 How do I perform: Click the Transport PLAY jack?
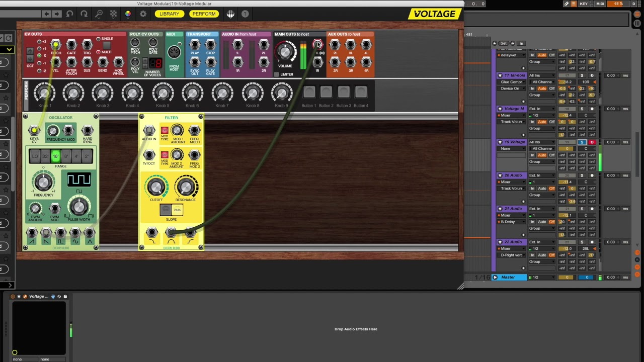point(195,45)
